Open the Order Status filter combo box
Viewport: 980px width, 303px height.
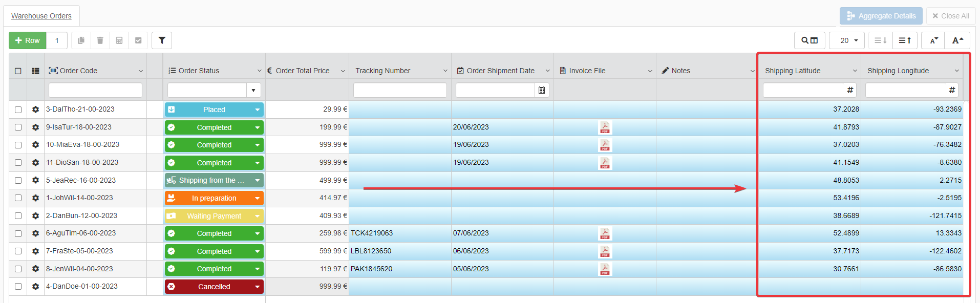click(253, 91)
